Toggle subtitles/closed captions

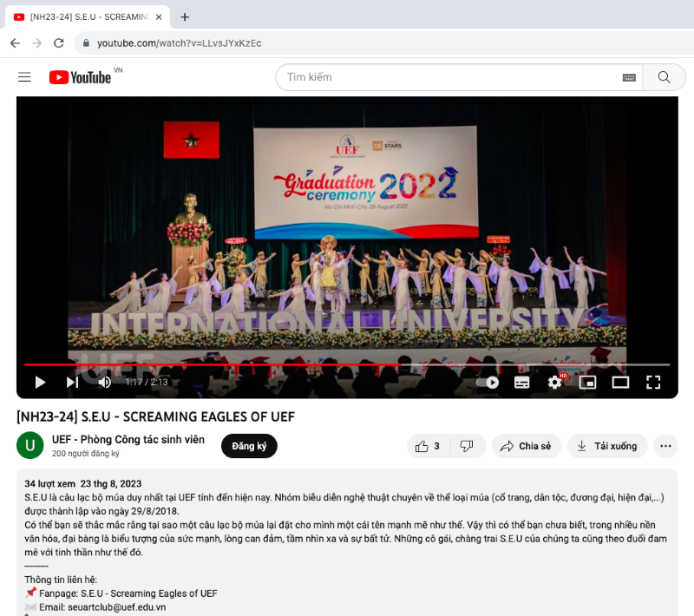pyautogui.click(x=521, y=382)
